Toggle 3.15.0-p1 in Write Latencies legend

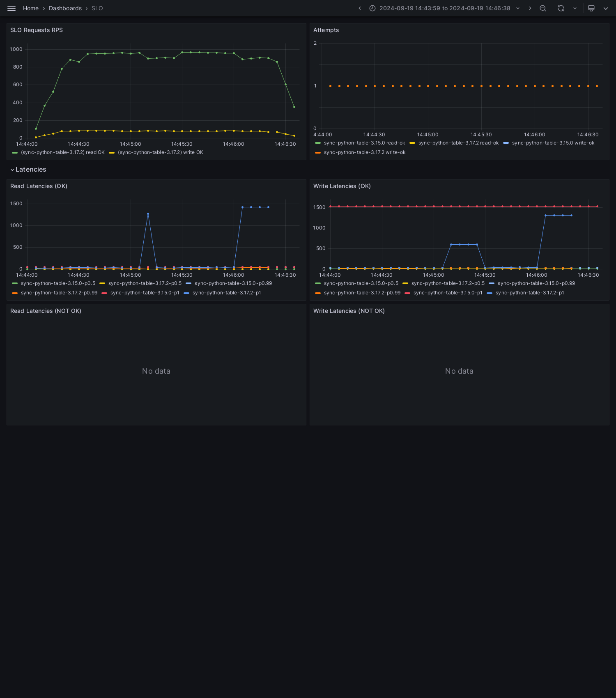448,293
